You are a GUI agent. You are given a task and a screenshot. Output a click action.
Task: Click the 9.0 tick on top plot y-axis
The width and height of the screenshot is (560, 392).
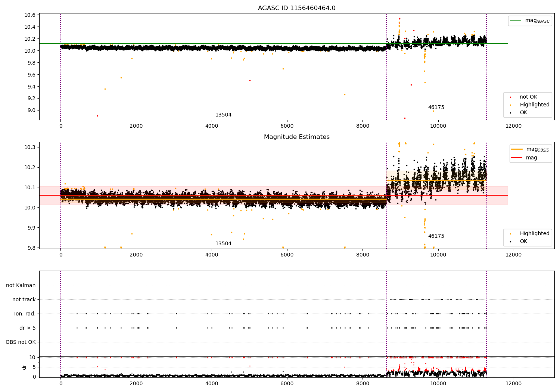point(31,111)
